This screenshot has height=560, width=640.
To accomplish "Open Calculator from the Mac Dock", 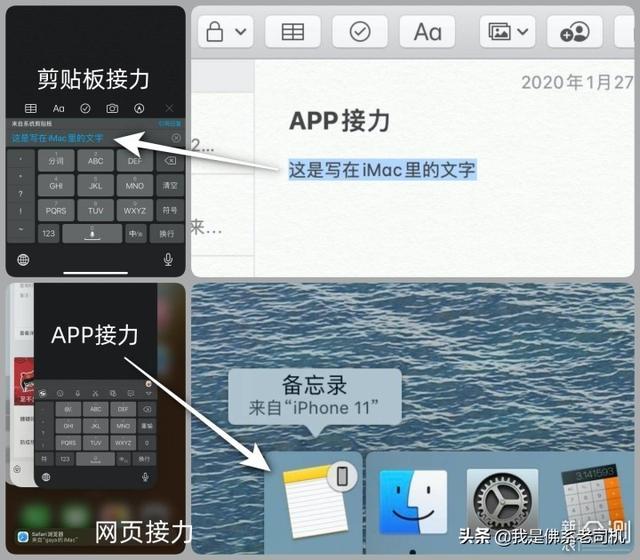I will click(x=593, y=501).
